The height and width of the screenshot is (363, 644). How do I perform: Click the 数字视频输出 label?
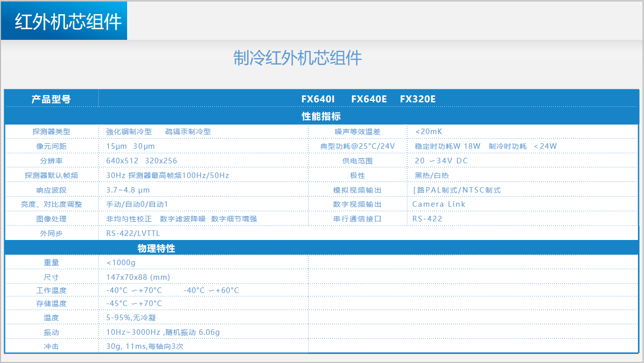pyautogui.click(x=358, y=204)
